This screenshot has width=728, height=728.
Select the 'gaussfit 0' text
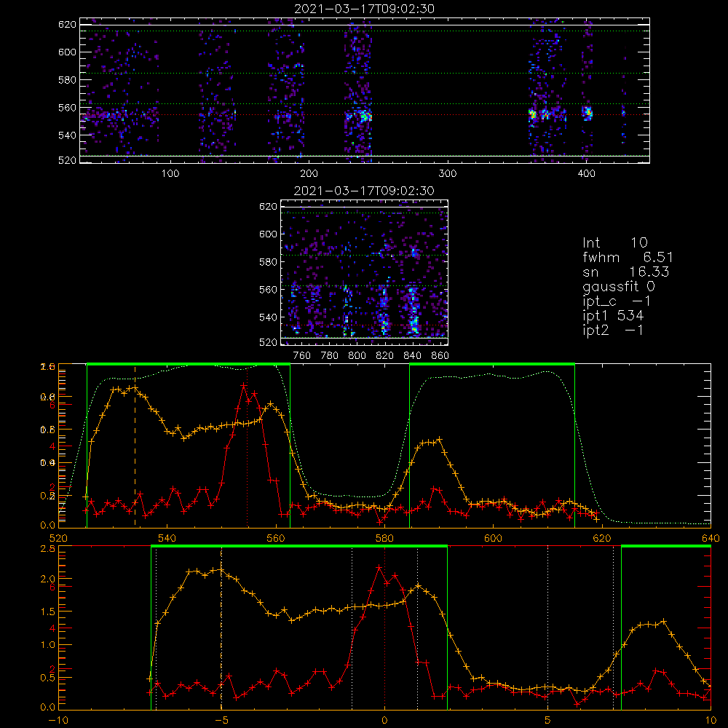[619, 286]
